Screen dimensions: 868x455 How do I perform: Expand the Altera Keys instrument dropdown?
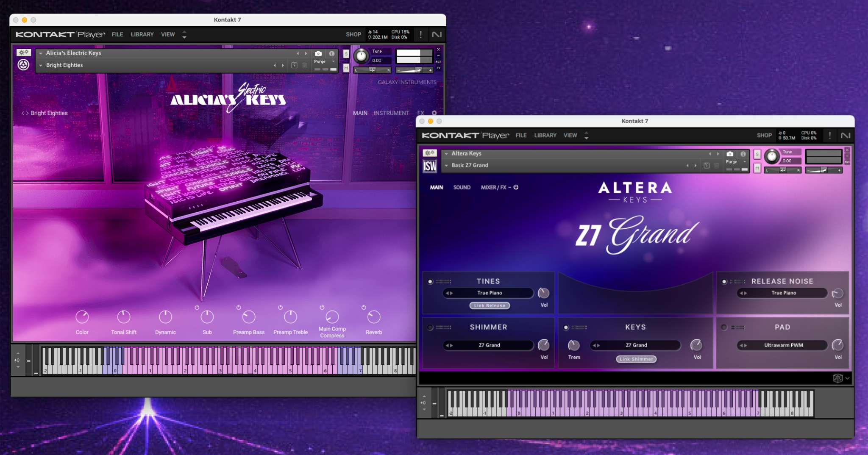tap(446, 154)
